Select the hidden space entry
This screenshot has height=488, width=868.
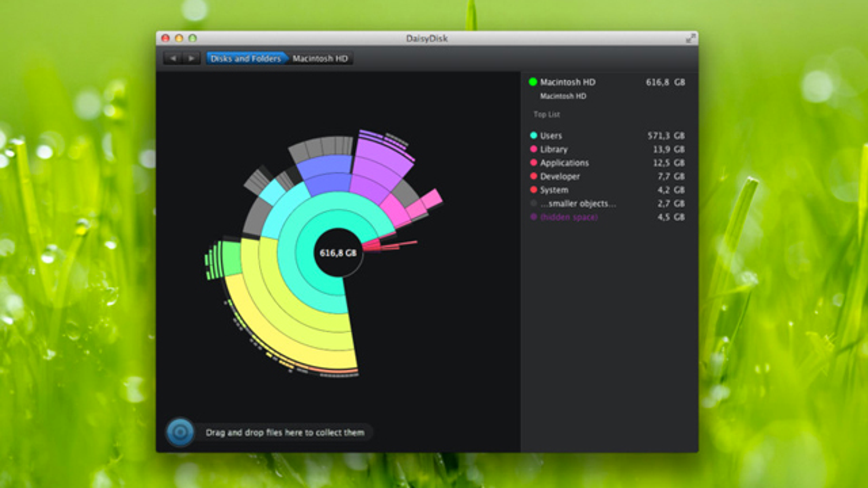(x=607, y=217)
